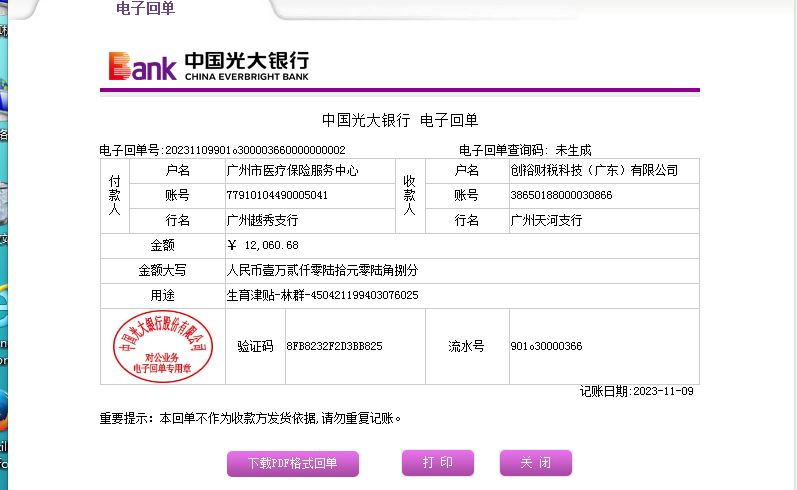Select amount in words 人民币壹万贰仟零陆拾元零陆角捌分
797x490 pixels.
point(322,270)
